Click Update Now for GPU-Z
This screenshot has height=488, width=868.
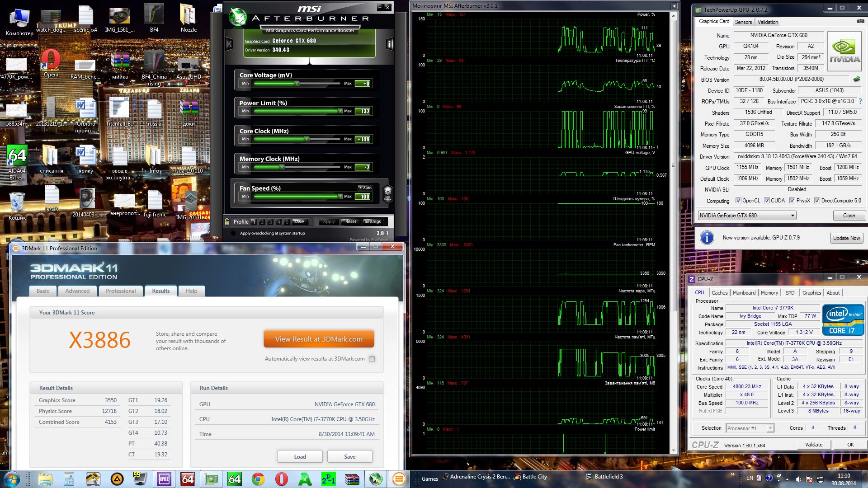pos(846,238)
